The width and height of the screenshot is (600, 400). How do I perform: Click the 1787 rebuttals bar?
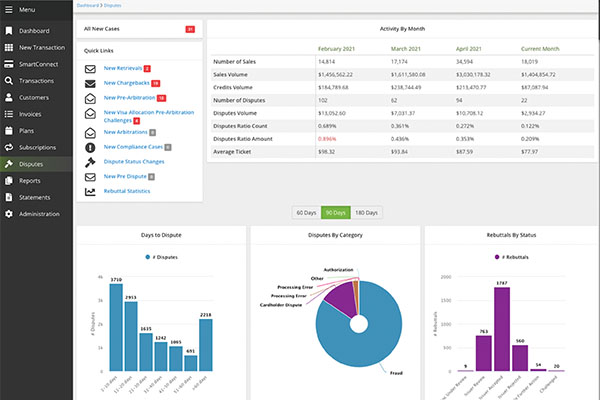[502, 329]
